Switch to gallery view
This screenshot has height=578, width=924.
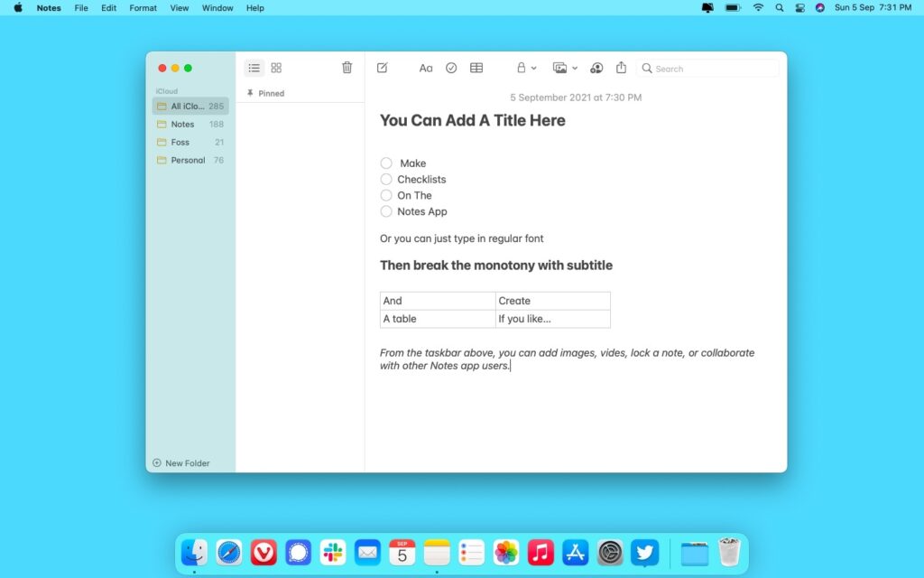(276, 67)
